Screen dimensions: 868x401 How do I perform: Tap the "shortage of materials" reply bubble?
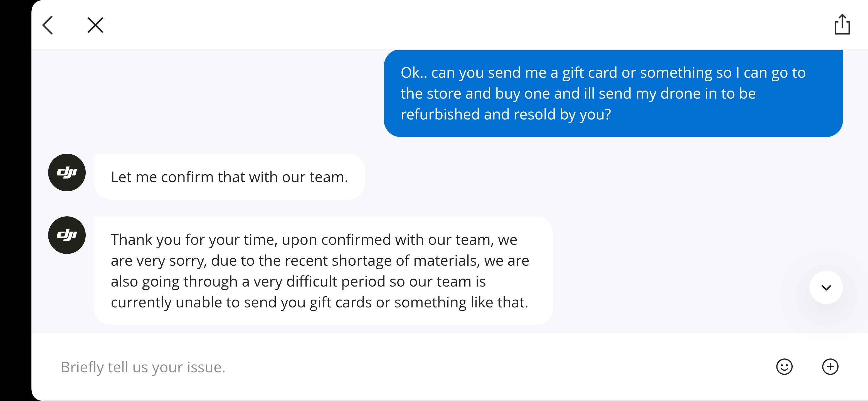point(323,271)
